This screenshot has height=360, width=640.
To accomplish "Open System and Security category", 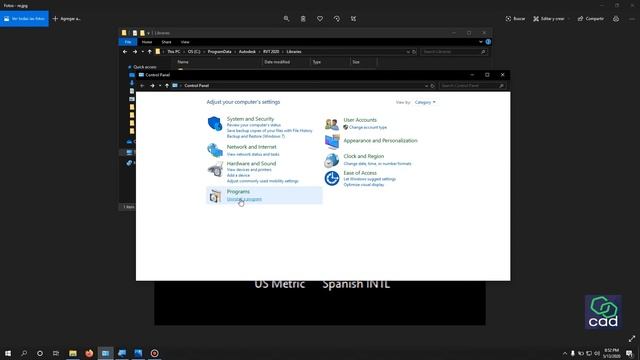I will point(250,119).
